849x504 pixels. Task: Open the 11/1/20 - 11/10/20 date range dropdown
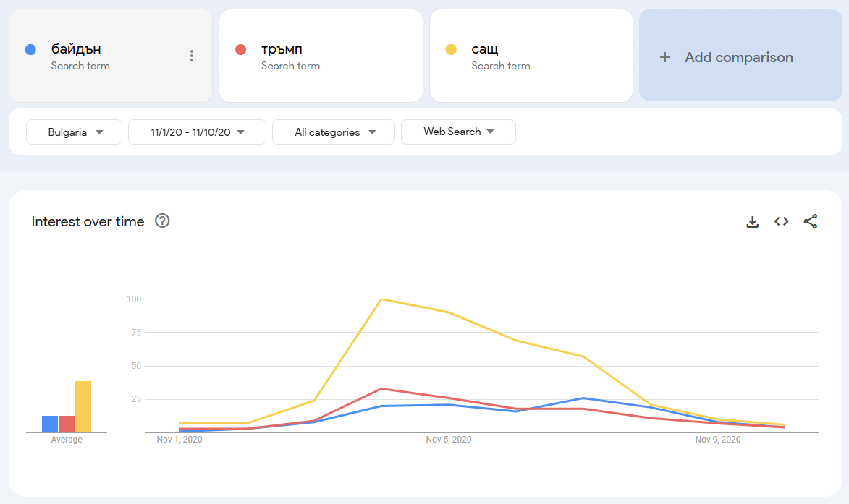coord(197,132)
